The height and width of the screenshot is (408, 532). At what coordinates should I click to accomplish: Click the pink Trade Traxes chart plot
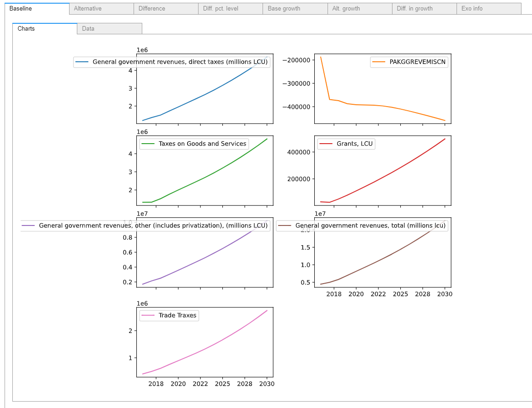coord(205,348)
